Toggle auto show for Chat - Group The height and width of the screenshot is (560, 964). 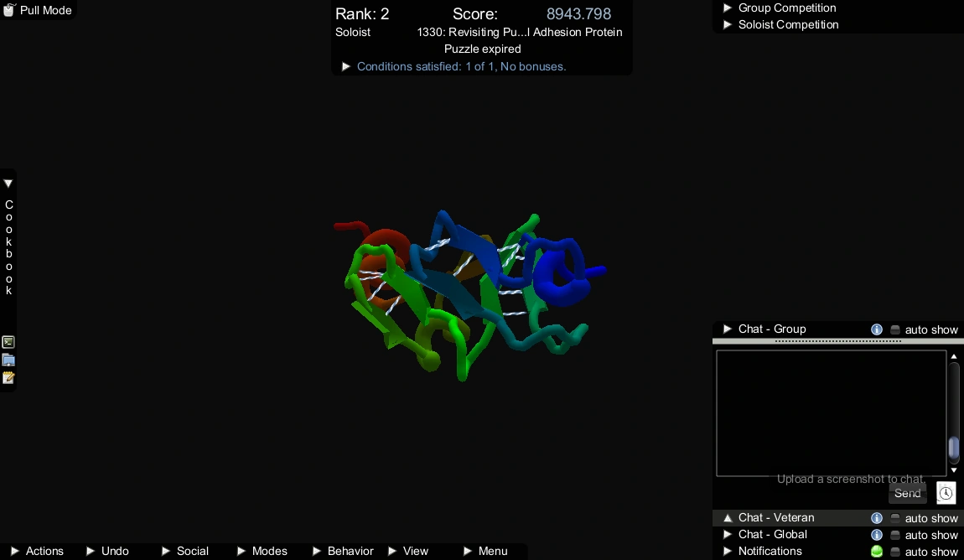click(x=894, y=329)
